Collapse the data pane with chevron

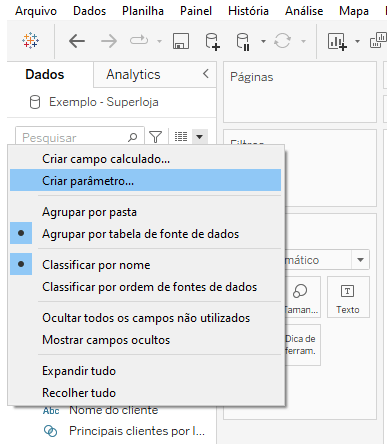click(x=206, y=74)
